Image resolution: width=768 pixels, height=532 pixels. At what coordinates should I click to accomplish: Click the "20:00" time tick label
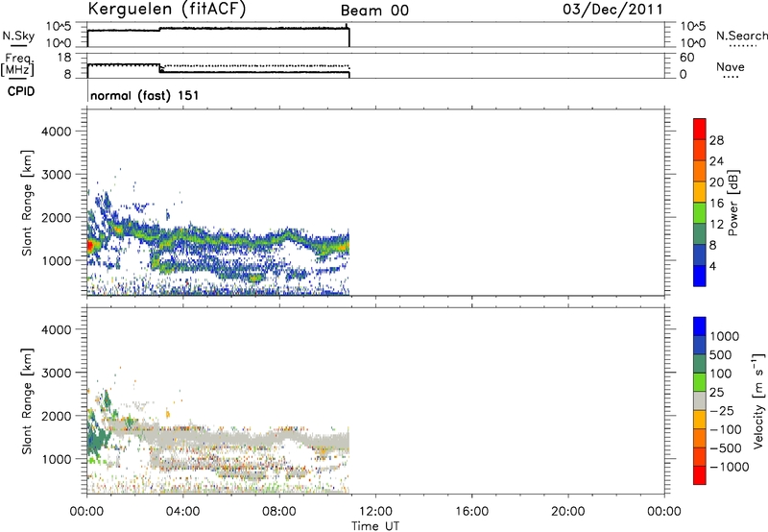click(568, 512)
